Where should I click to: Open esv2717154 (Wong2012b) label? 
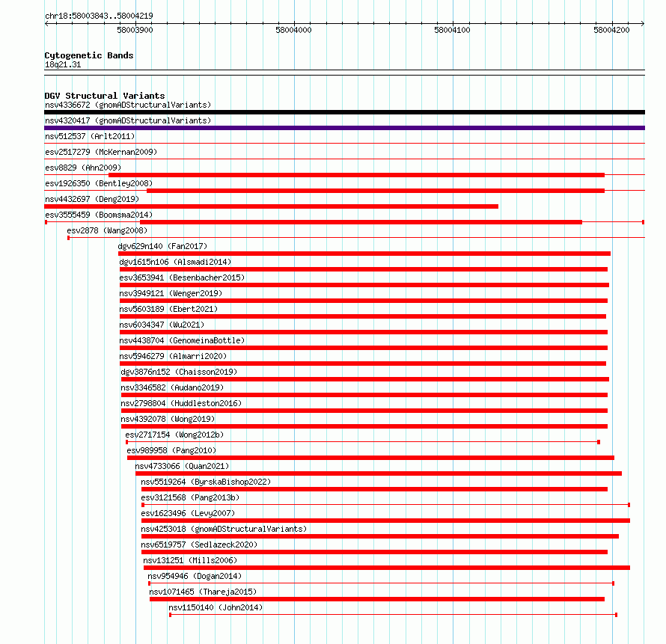[x=174, y=435]
